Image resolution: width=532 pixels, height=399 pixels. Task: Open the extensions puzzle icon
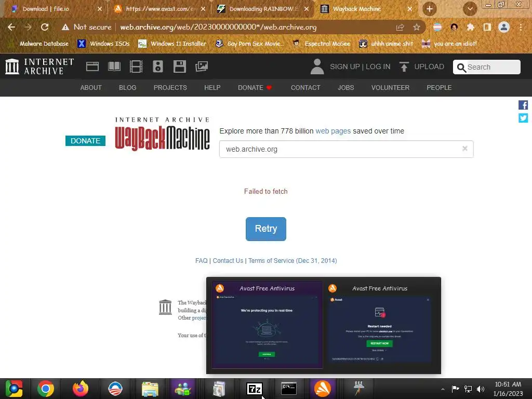pyautogui.click(x=470, y=27)
